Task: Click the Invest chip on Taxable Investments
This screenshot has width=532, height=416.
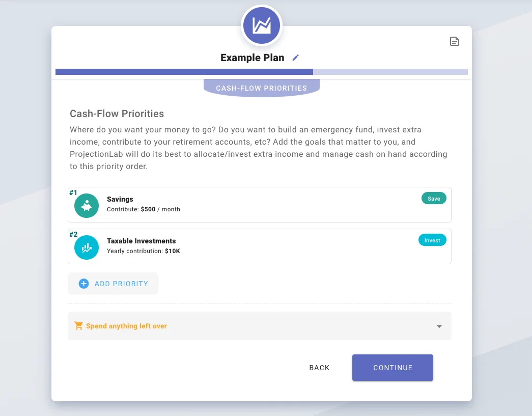Action: pos(432,240)
